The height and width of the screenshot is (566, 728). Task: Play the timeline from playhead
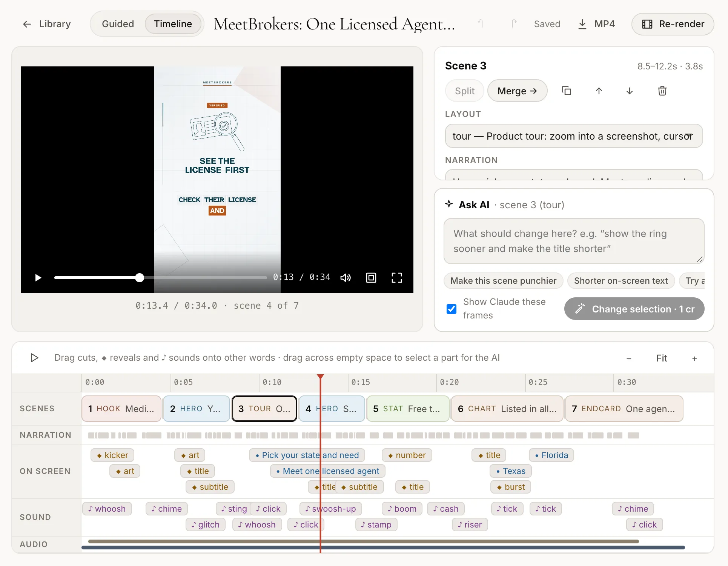click(x=34, y=358)
